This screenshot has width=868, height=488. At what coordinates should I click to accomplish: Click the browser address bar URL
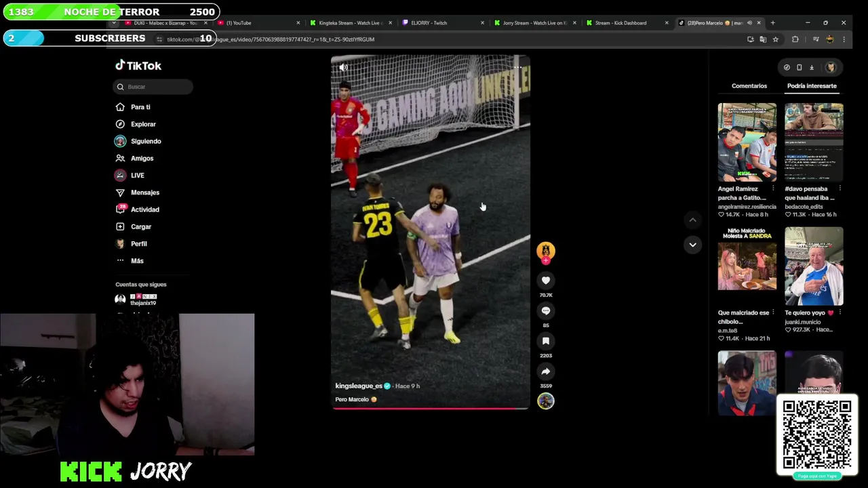click(271, 39)
